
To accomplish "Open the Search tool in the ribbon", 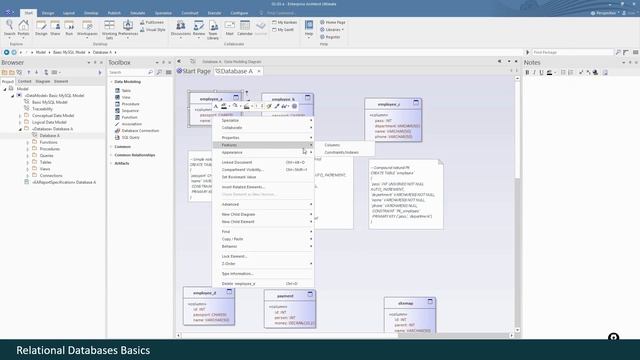I will click(9, 28).
